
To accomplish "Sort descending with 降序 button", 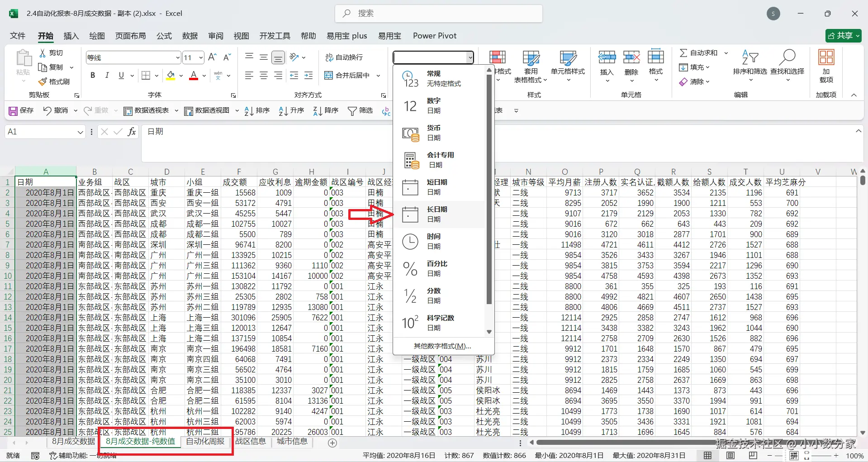I will click(326, 111).
